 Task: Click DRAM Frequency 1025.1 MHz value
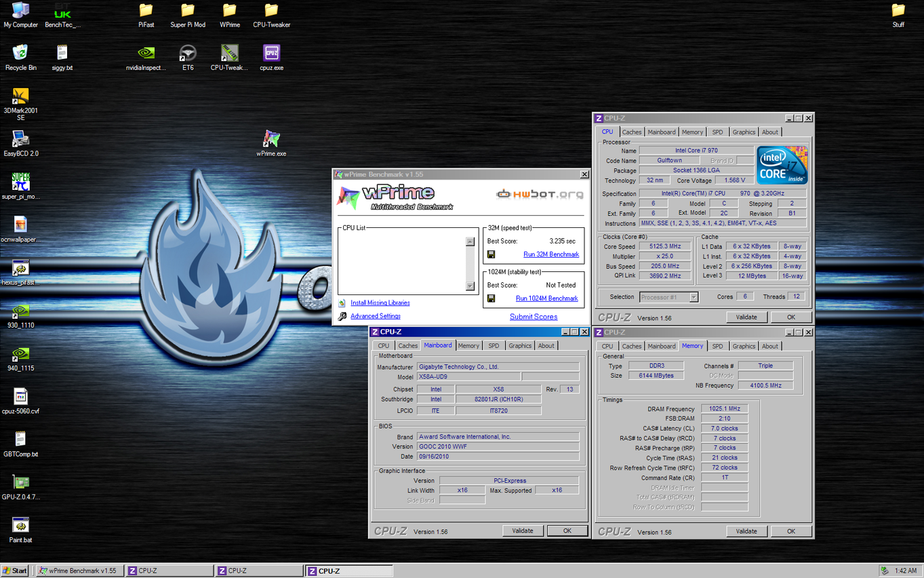(725, 408)
